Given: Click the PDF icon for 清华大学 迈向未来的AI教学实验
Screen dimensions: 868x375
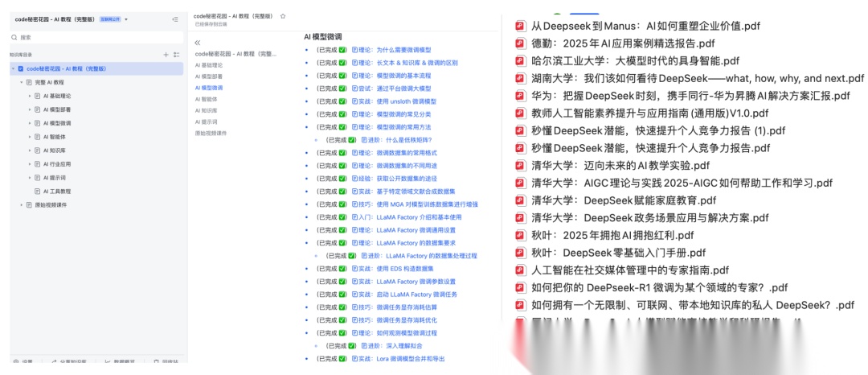Looking at the screenshot, I should [520, 165].
